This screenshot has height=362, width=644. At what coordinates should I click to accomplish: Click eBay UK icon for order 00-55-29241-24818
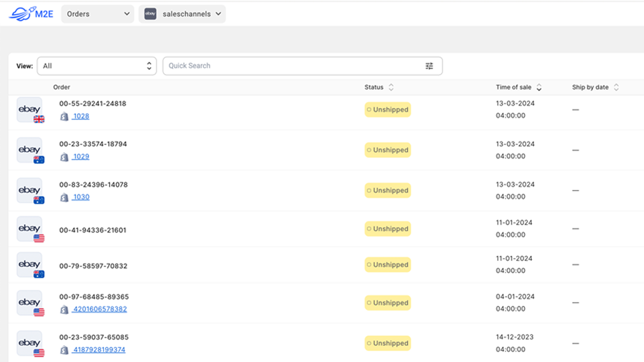pos(30,110)
